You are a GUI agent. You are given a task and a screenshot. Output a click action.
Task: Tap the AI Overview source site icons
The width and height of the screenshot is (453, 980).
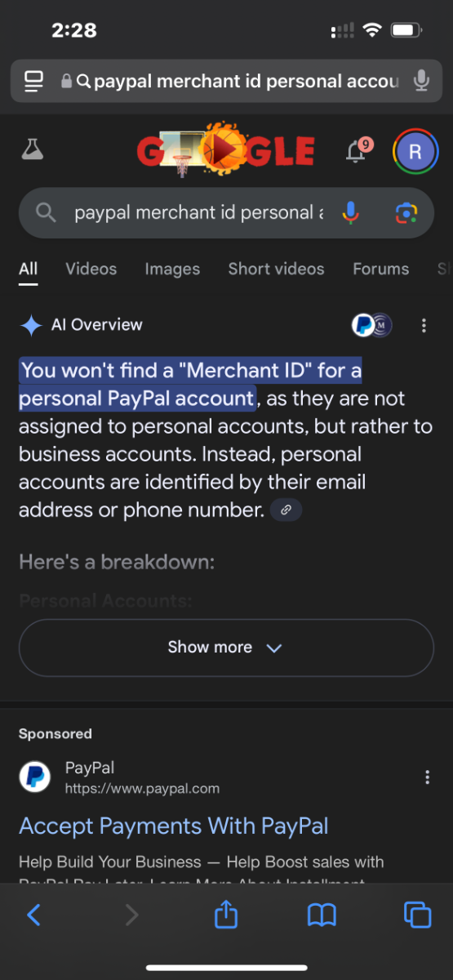(x=371, y=325)
